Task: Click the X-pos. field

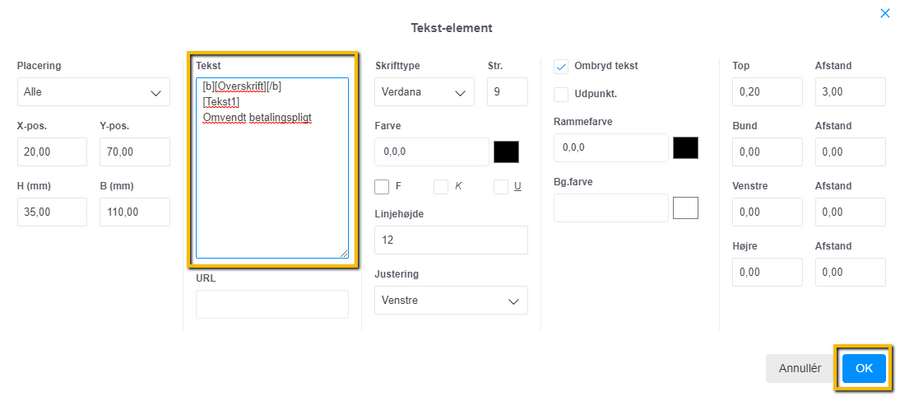Action: click(x=52, y=152)
